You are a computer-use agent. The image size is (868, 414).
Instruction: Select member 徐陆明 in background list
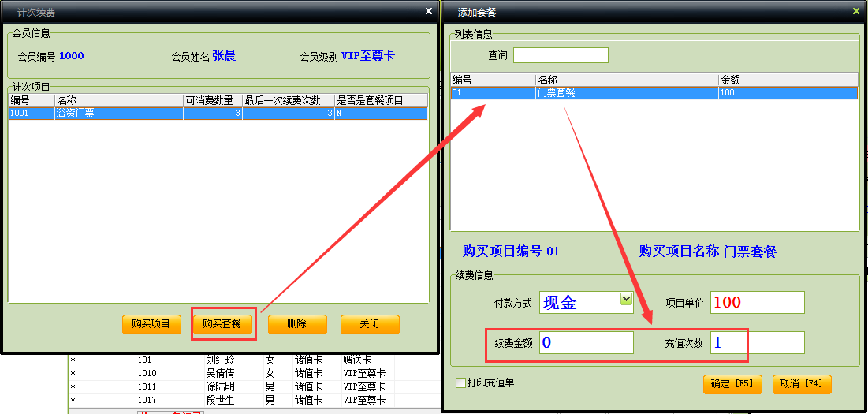pos(220,387)
